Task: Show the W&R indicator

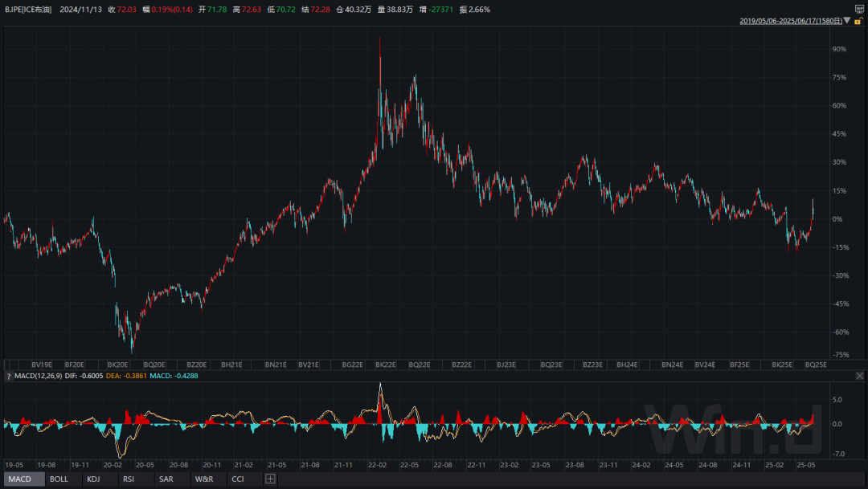Action: point(203,479)
